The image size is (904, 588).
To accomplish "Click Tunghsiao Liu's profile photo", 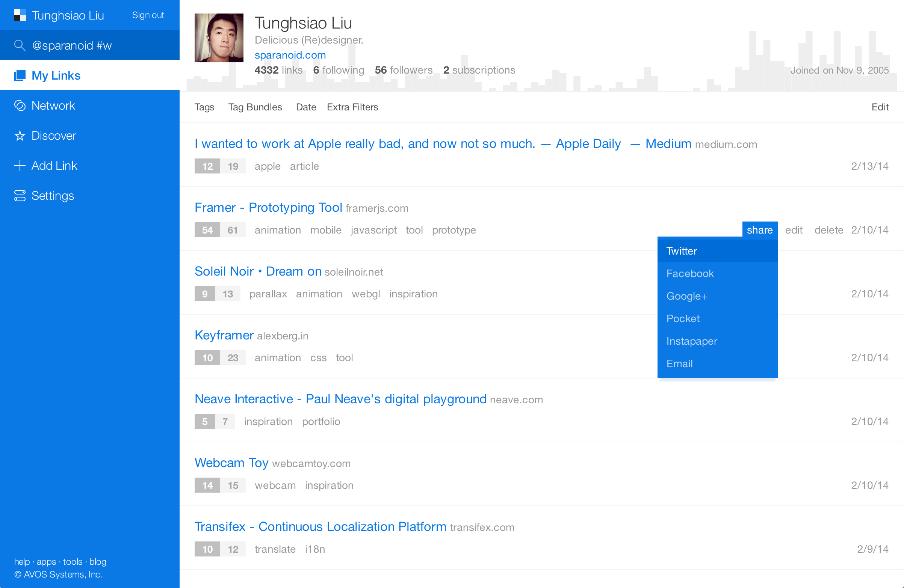I will click(219, 38).
